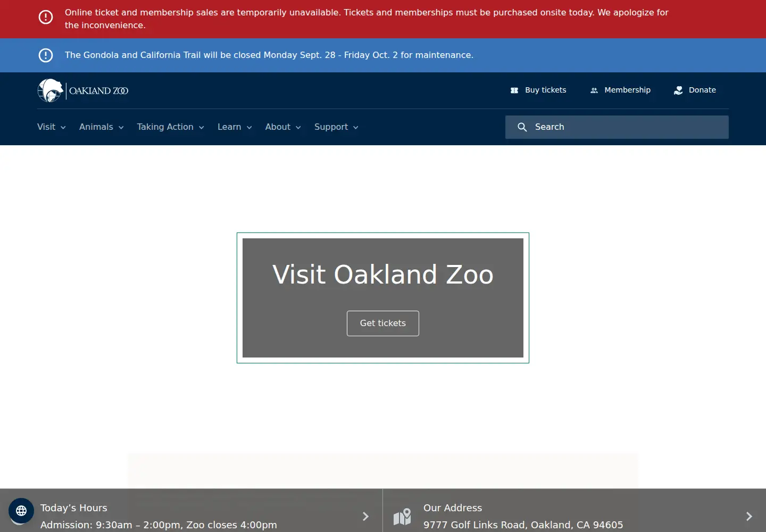Expand the About menu
Viewport: 766px width, 532px height.
284,127
